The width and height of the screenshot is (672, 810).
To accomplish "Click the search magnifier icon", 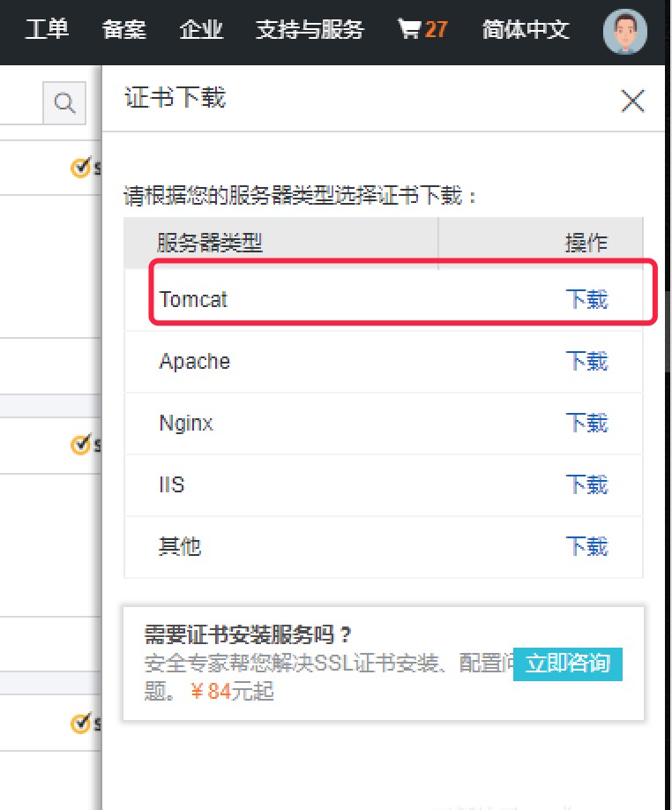I will [x=64, y=103].
